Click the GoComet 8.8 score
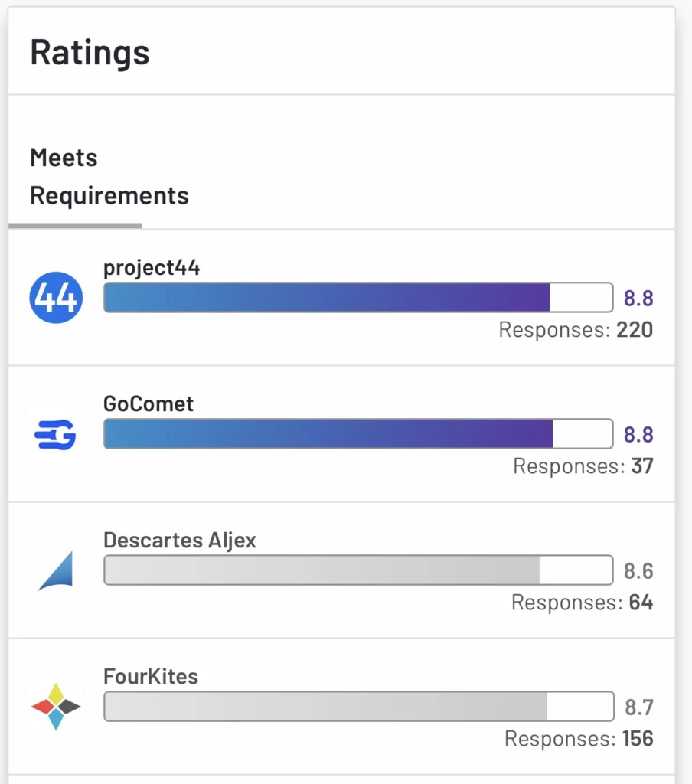This screenshot has width=692, height=784. pos(638,435)
